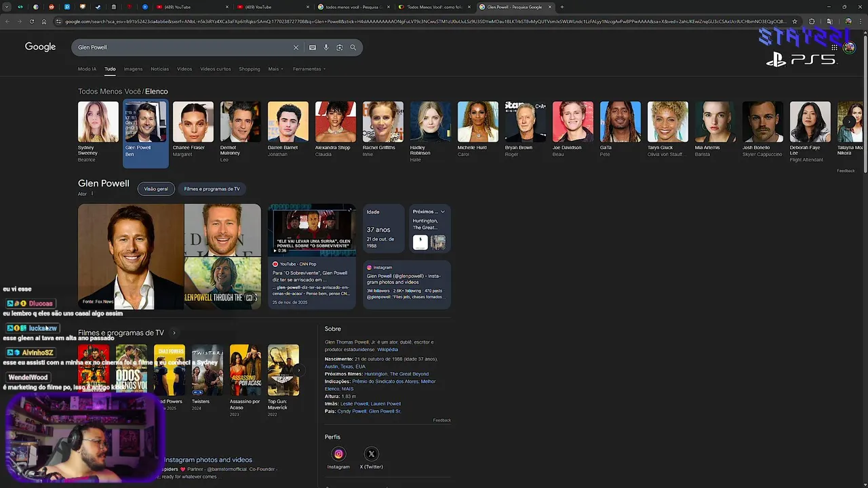This screenshot has width=868, height=488.
Task: Open Assassino por Acaso movie poster
Action: point(245,370)
